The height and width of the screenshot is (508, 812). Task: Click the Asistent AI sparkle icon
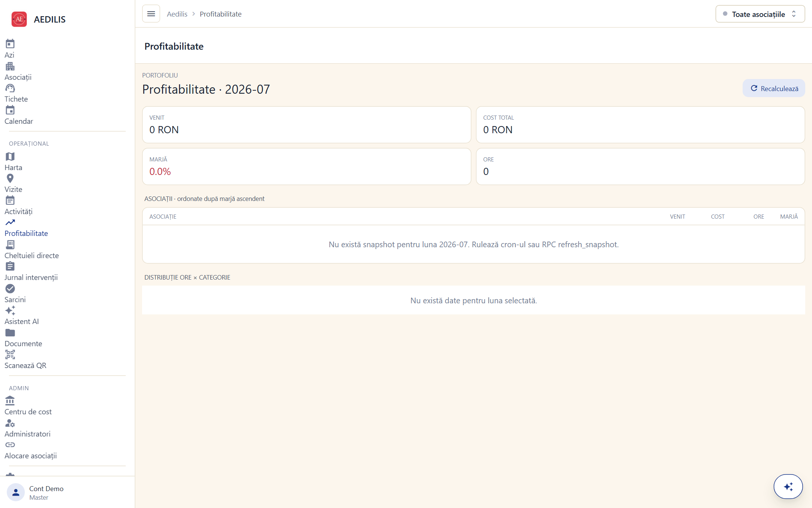click(x=10, y=310)
